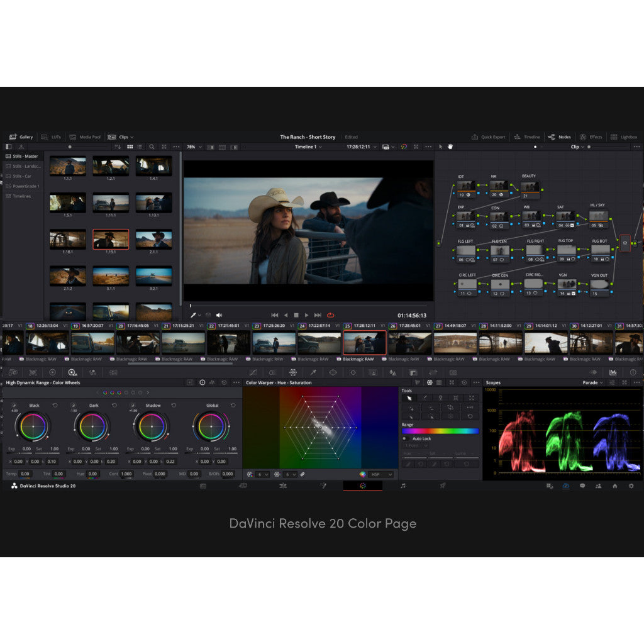
Task: Adjust the Dark color wheel
Action: coord(92,426)
